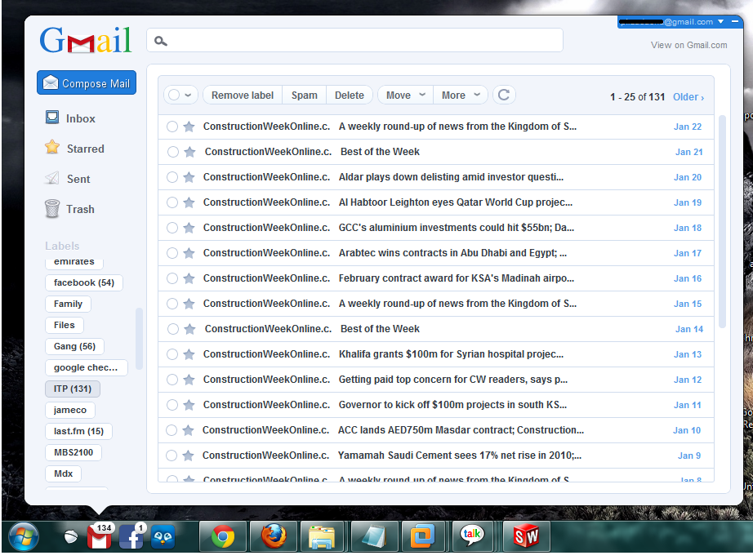Click the Inbox folder icon

(x=52, y=118)
